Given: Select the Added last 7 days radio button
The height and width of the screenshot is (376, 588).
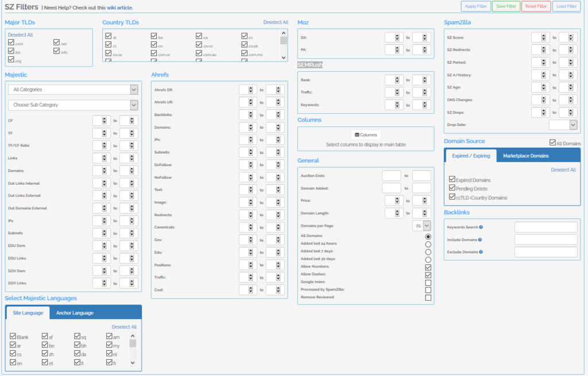Looking at the screenshot, I should coord(428,252).
